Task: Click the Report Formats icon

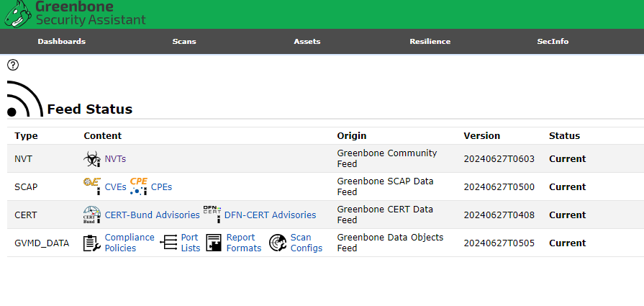Action: 214,243
